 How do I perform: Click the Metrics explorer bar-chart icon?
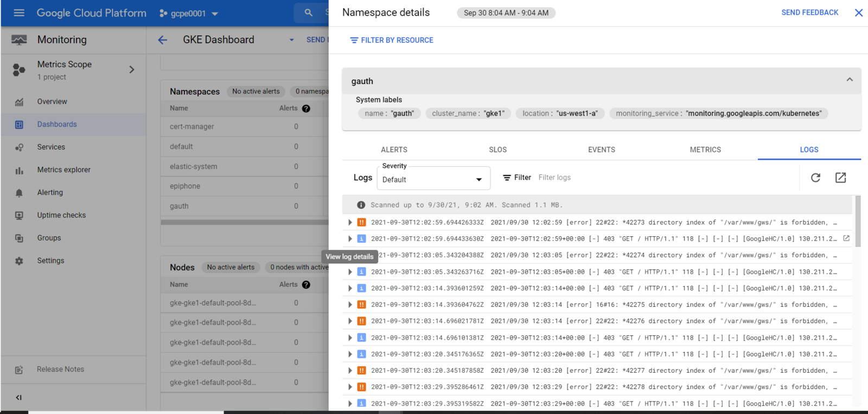pyautogui.click(x=19, y=170)
